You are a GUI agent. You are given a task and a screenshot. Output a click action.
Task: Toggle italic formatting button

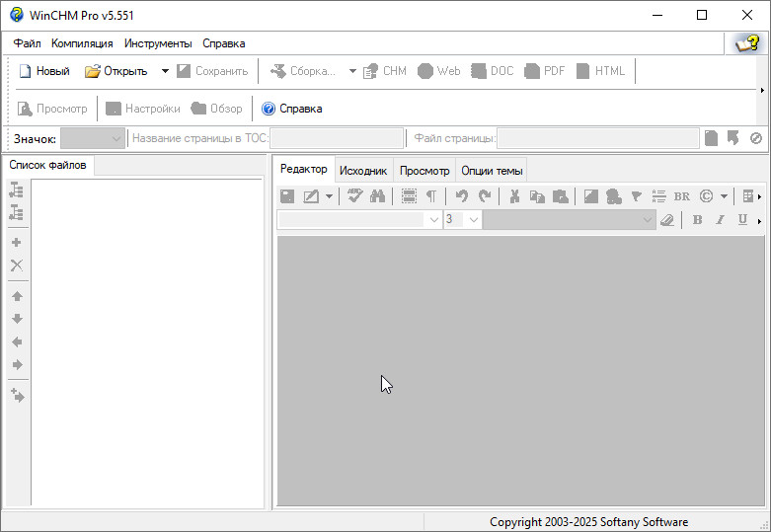point(720,220)
